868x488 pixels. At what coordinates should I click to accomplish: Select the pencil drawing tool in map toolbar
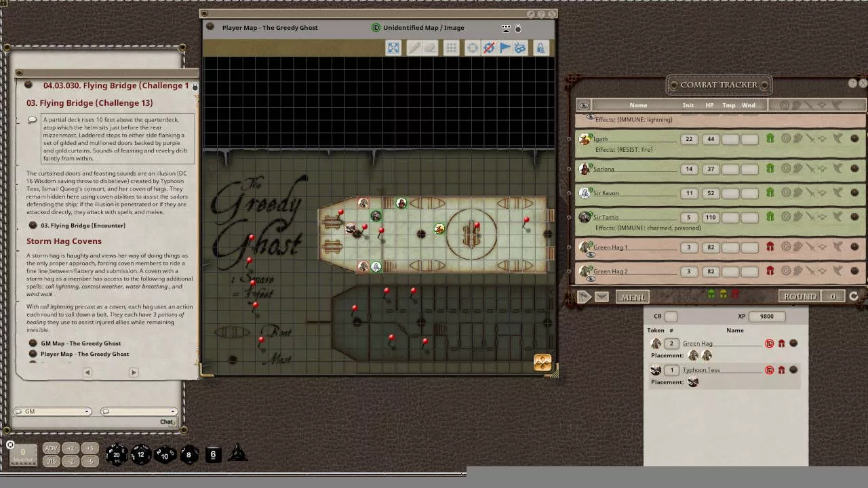(414, 47)
